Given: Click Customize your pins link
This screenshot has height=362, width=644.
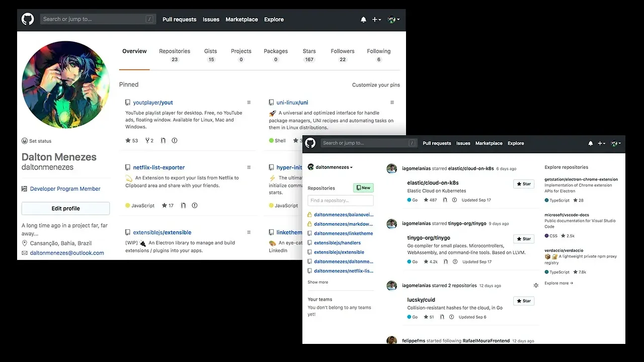Looking at the screenshot, I should coord(376,85).
